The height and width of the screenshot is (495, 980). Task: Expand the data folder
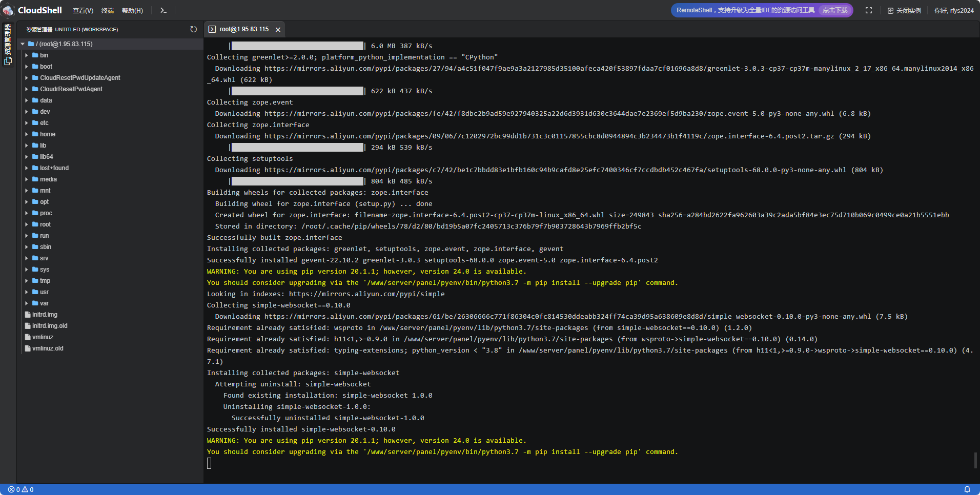(x=27, y=100)
